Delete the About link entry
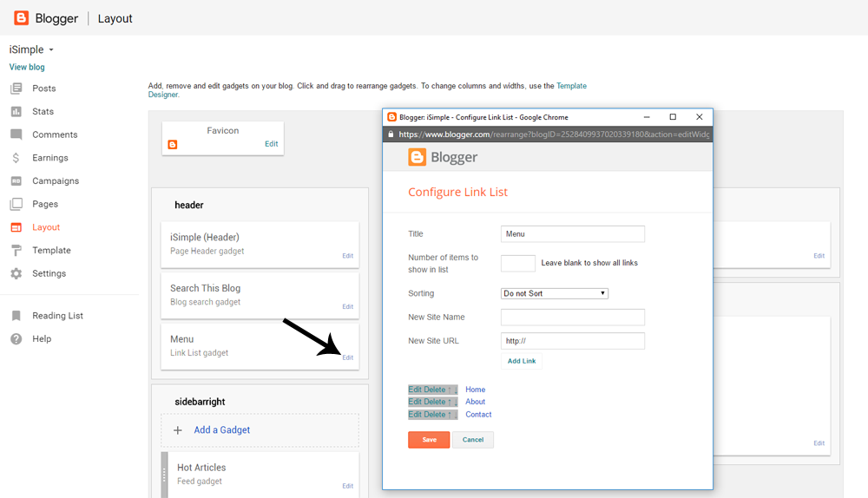The image size is (868, 498). 435,402
